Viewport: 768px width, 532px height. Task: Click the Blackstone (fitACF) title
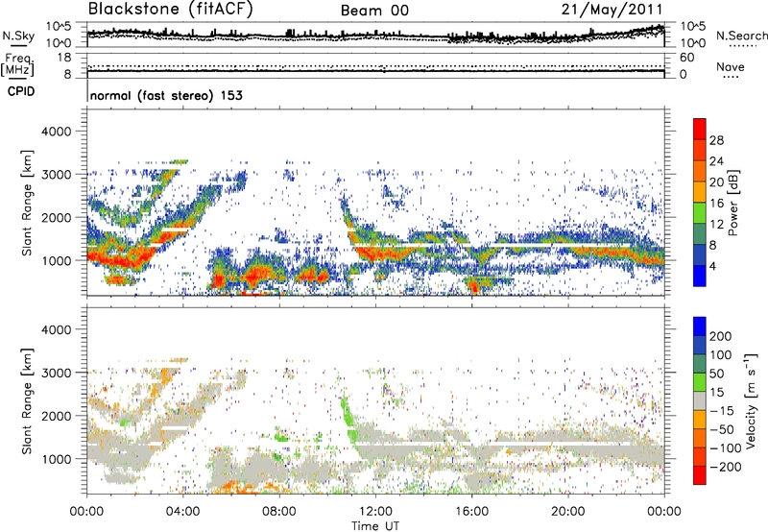pos(170,9)
